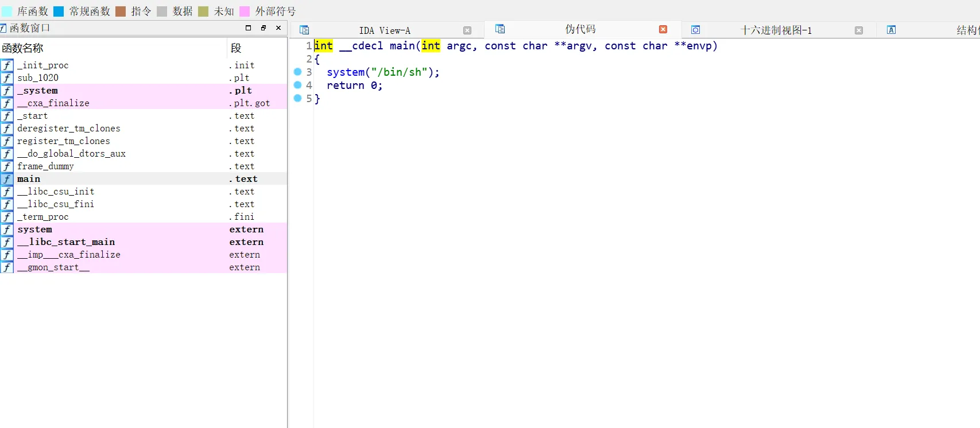Toggle breakpoint dot on line 3

coord(297,72)
